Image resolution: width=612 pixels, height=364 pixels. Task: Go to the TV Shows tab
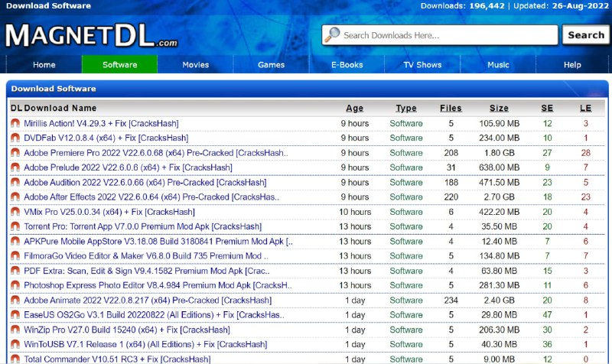pos(423,65)
